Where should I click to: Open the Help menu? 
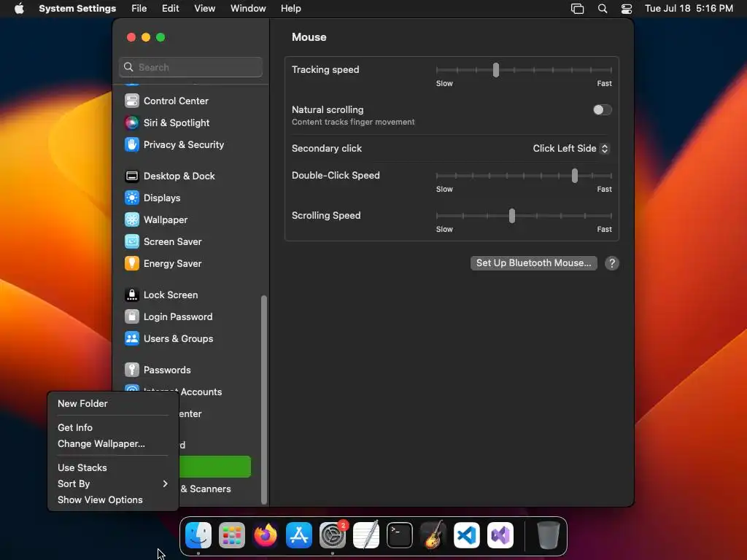coord(290,9)
